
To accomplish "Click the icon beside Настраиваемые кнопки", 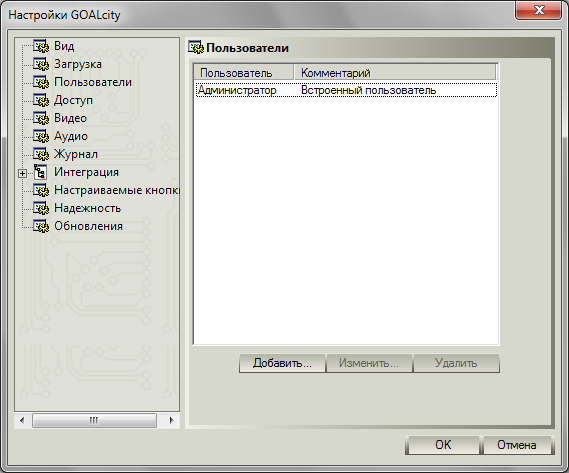I will [x=41, y=190].
